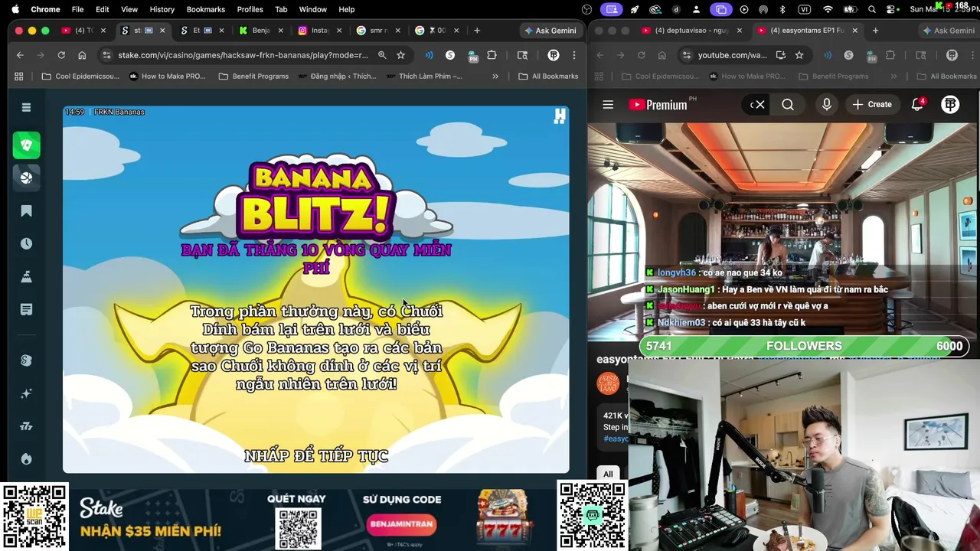Click the Stake address bar URL
Image resolution: width=980 pixels, height=551 pixels.
pyautogui.click(x=243, y=55)
